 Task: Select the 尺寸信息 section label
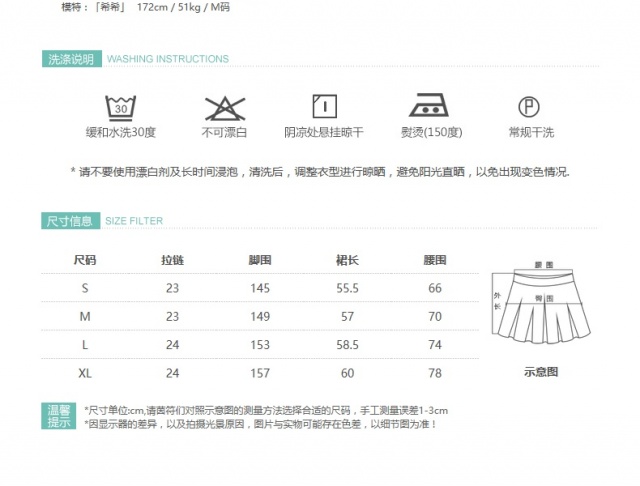(70, 220)
